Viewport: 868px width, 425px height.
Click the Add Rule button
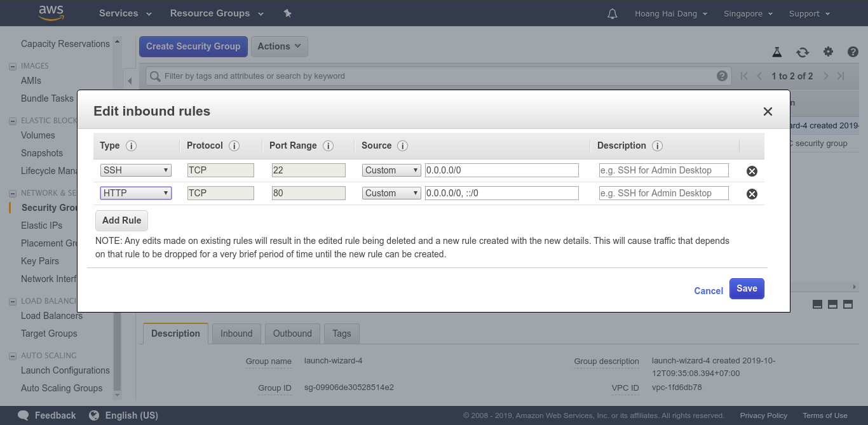coord(121,220)
